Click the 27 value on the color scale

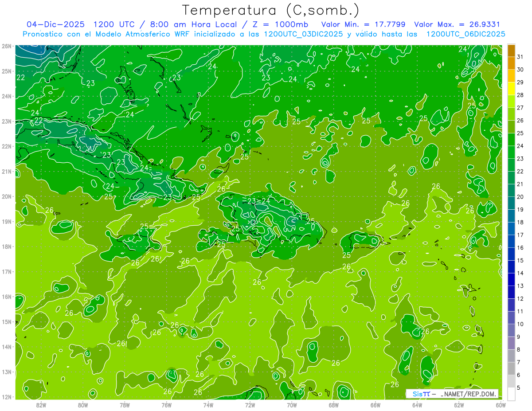point(520,108)
